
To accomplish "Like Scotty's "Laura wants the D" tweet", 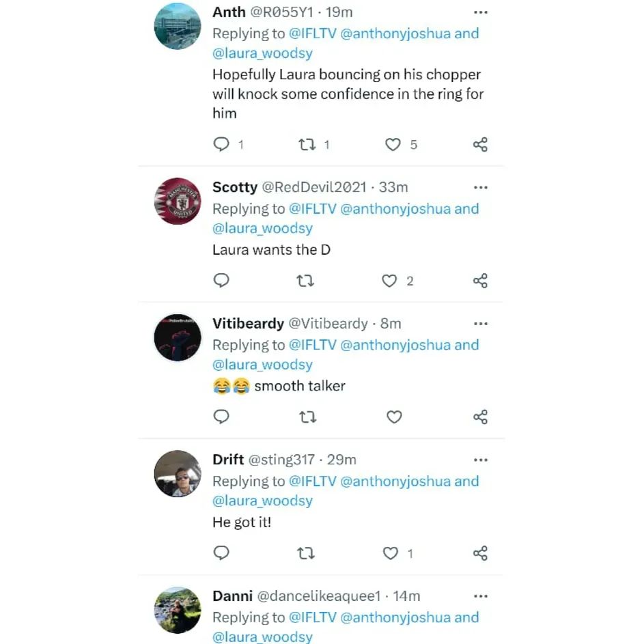I will (389, 281).
